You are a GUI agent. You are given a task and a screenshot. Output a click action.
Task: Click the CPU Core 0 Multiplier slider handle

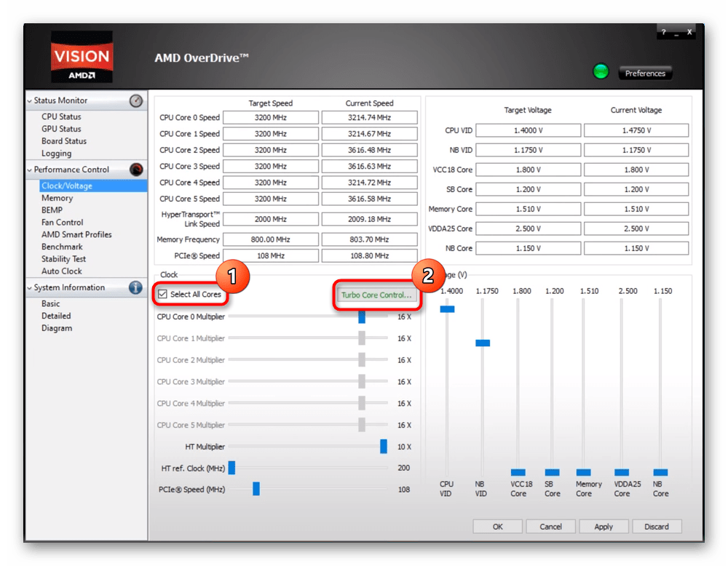[x=362, y=316]
